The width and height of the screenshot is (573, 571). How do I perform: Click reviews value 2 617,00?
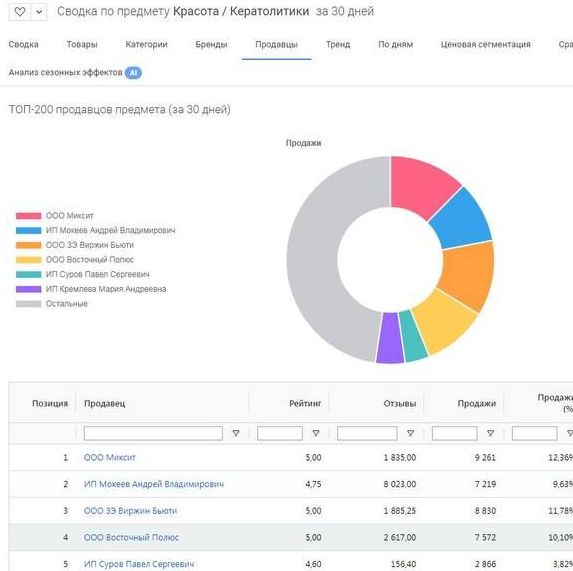(400, 537)
